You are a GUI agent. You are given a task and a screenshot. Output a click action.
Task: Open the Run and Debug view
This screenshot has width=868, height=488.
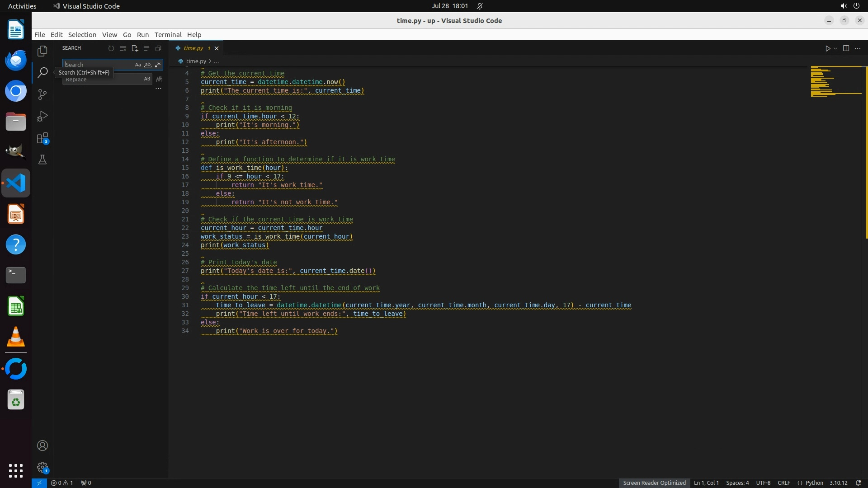coord(42,117)
